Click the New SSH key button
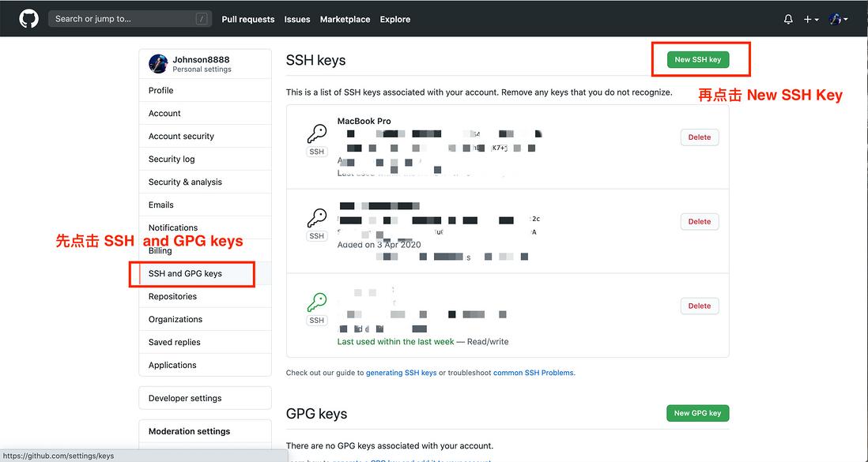868x462 pixels. 697,59
